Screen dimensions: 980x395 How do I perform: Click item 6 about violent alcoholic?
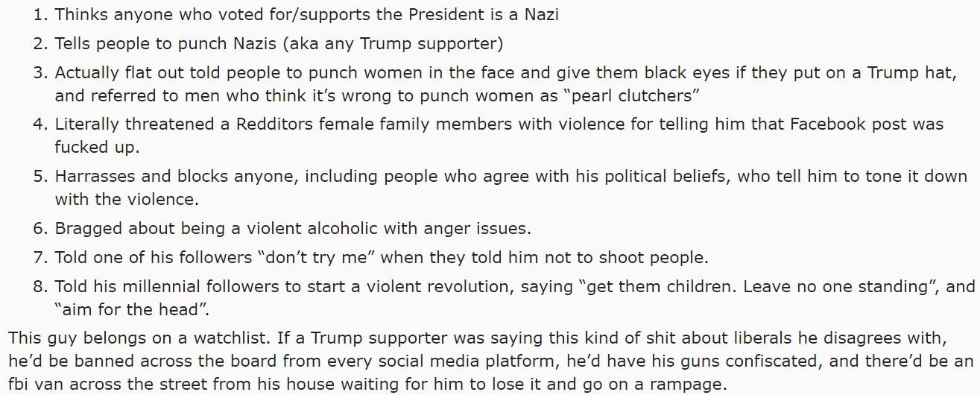coord(292,228)
